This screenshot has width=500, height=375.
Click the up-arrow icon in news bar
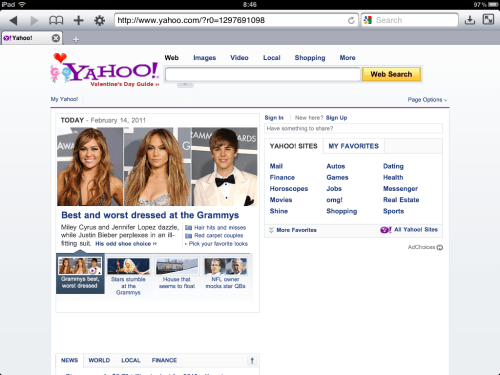(252, 360)
